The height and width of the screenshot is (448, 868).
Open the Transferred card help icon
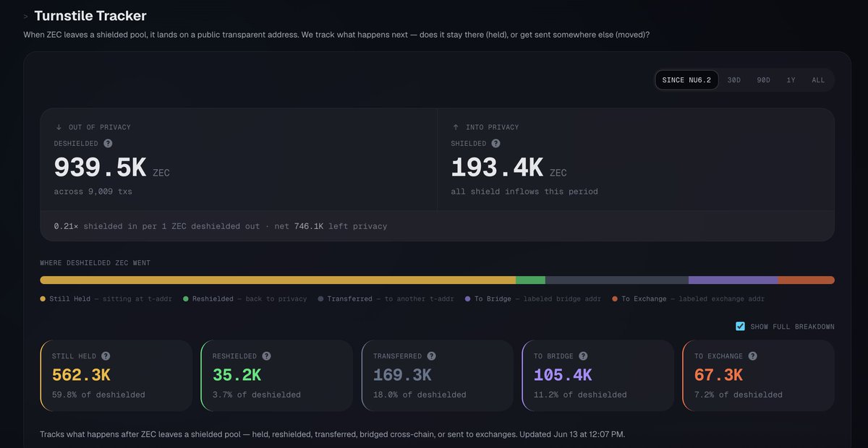431,356
